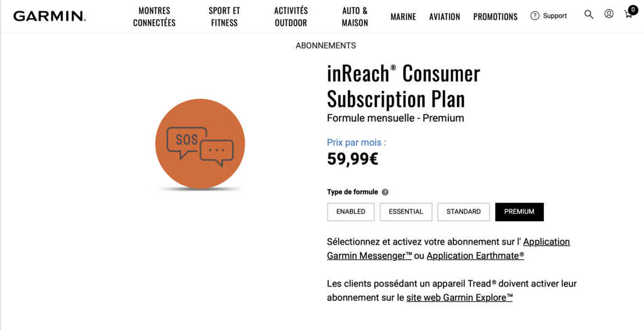644x330 pixels.
Task: Open the search magnifier icon
Action: tap(589, 14)
